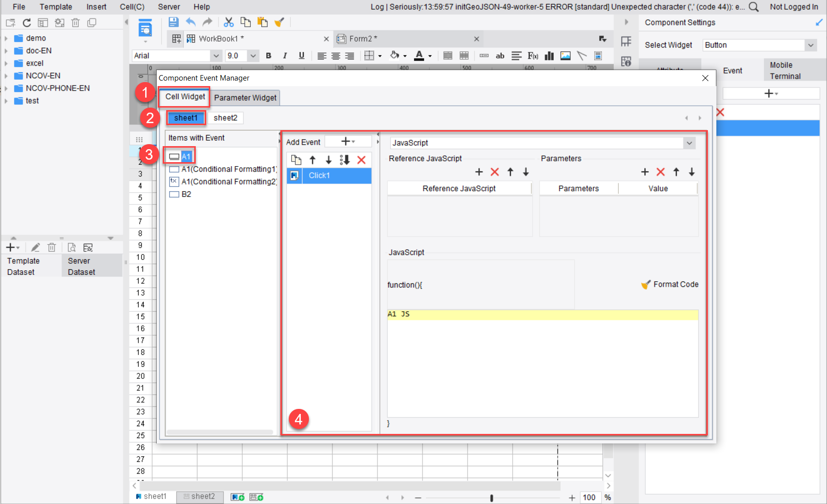Delete the Click1 event with red X
Screen dimensions: 827x504
(x=361, y=160)
